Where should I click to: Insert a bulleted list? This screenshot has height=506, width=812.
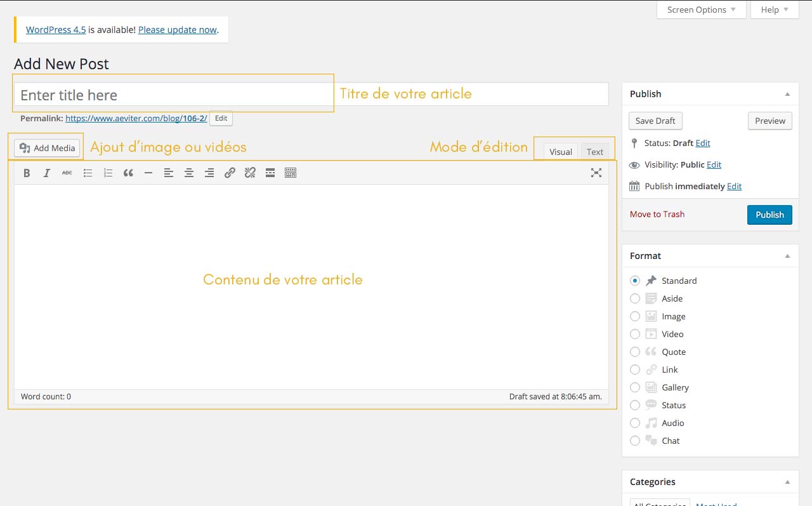[88, 173]
